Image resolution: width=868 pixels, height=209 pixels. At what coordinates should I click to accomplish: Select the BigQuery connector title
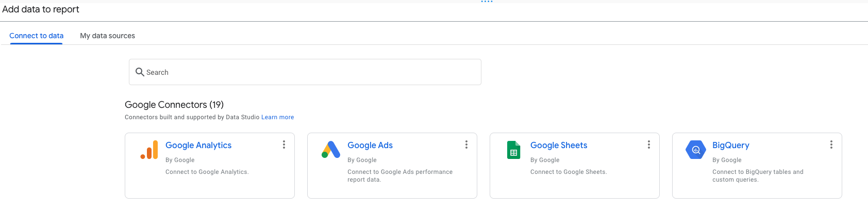[x=731, y=146]
